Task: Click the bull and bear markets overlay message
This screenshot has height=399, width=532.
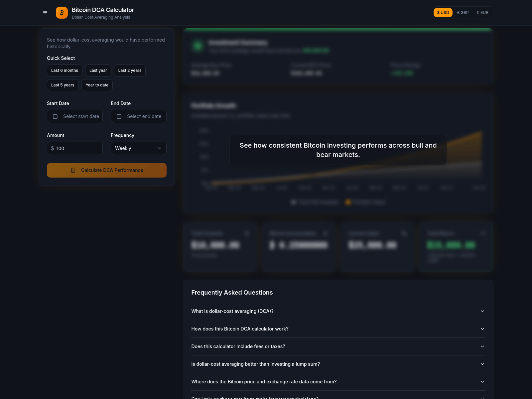Action: coord(338,150)
